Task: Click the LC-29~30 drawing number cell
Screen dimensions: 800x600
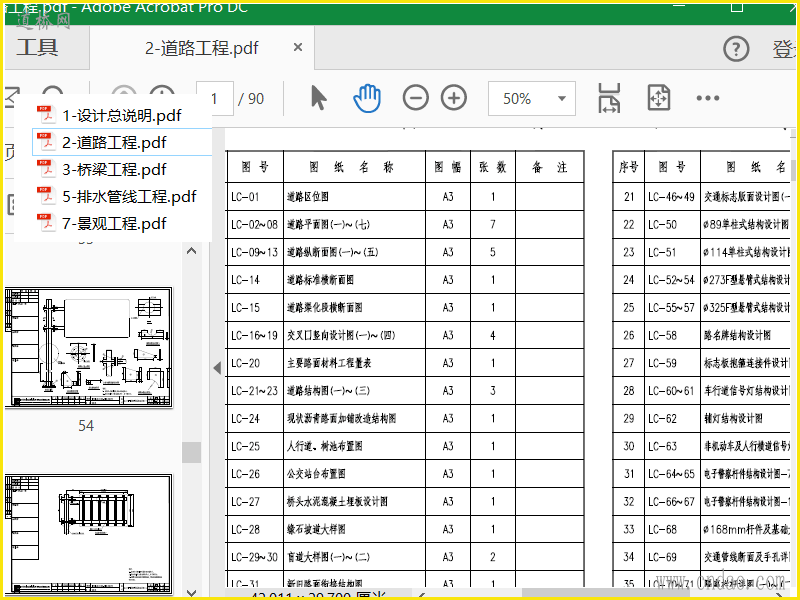Action: [x=255, y=557]
